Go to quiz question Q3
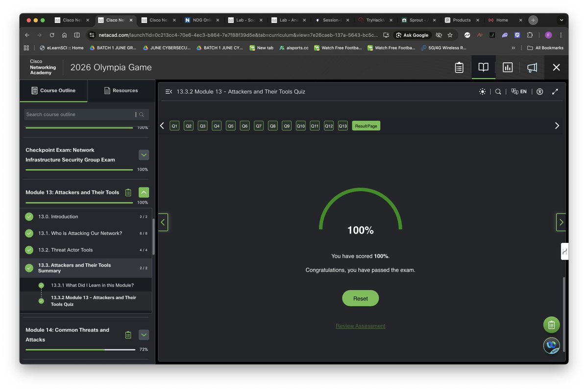588x390 pixels. (x=202, y=126)
